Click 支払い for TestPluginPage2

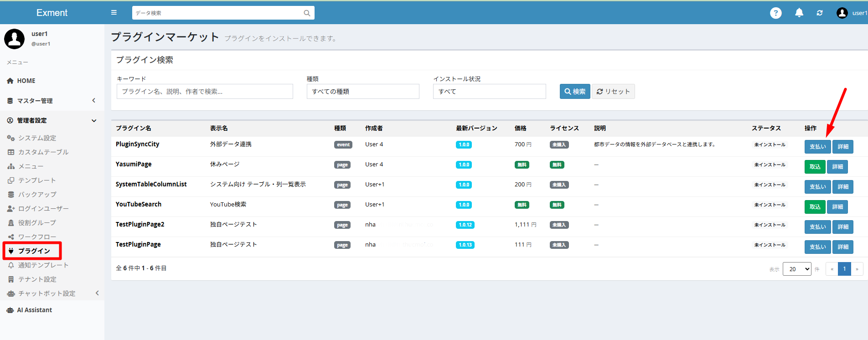click(817, 227)
